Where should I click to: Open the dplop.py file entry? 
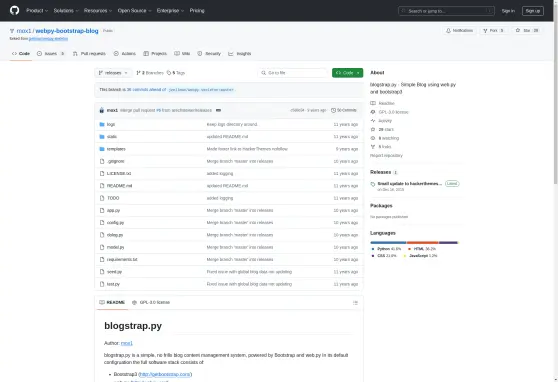tap(115, 235)
